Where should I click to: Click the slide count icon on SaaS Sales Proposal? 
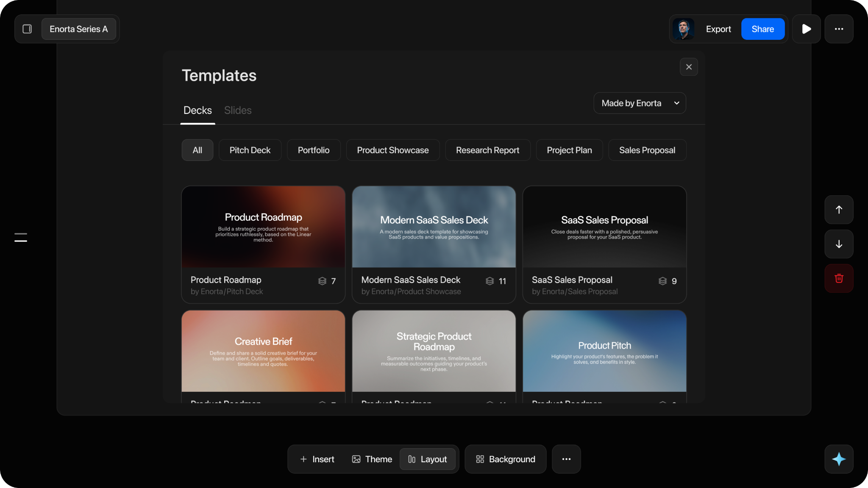click(x=663, y=281)
